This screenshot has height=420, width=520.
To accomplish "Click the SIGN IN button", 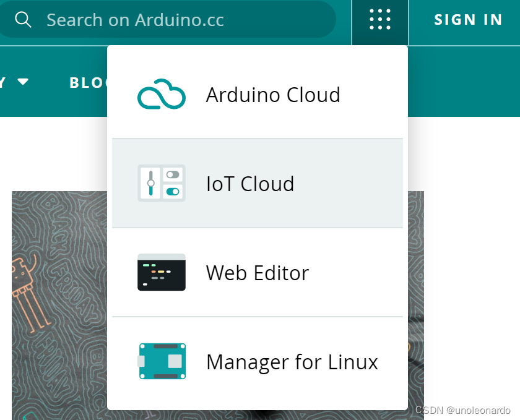I will (468, 20).
